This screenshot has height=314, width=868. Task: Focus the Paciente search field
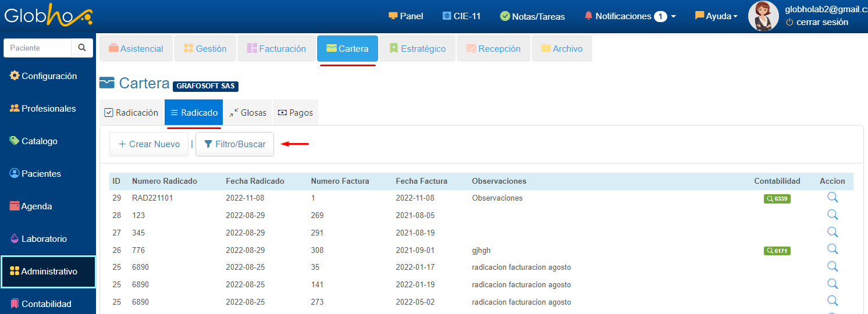click(x=38, y=48)
